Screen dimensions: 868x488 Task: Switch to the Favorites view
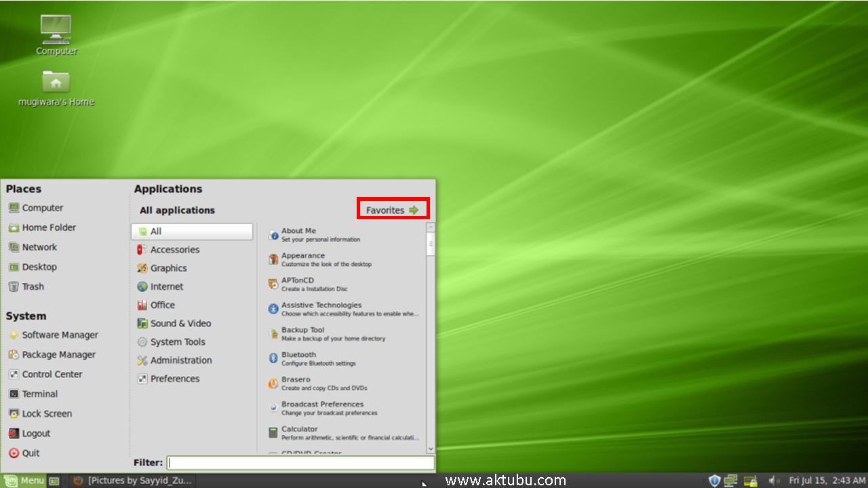392,208
